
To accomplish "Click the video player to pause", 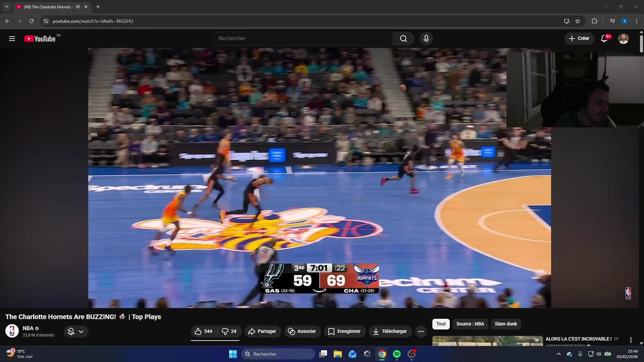I will pyautogui.click(x=319, y=177).
